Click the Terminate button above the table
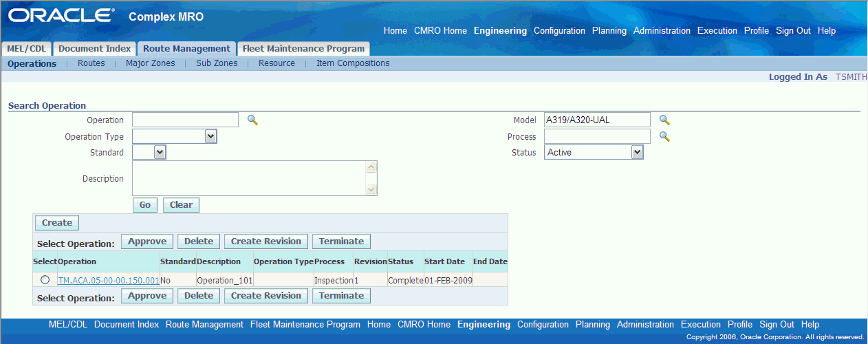The width and height of the screenshot is (868, 344). point(342,241)
